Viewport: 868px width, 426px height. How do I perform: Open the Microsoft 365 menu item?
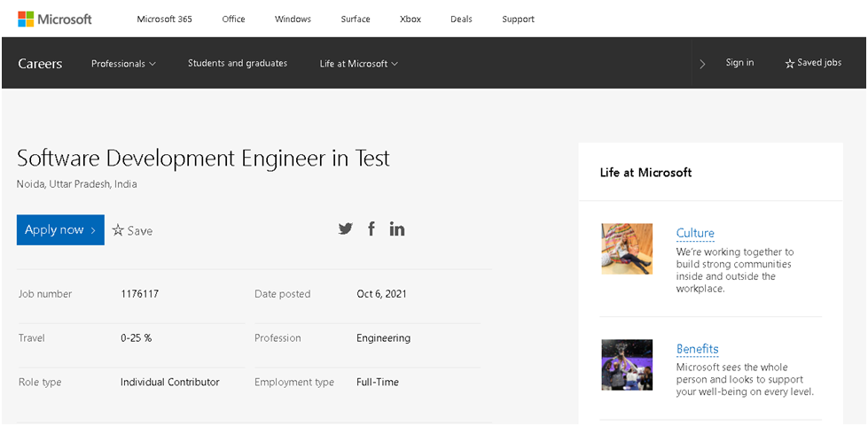tap(164, 19)
